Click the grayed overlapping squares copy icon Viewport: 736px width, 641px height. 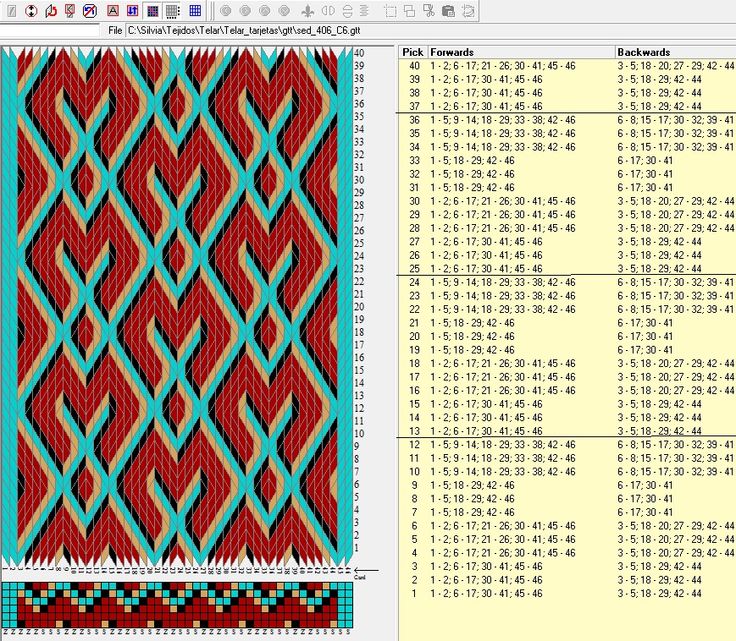(x=409, y=10)
